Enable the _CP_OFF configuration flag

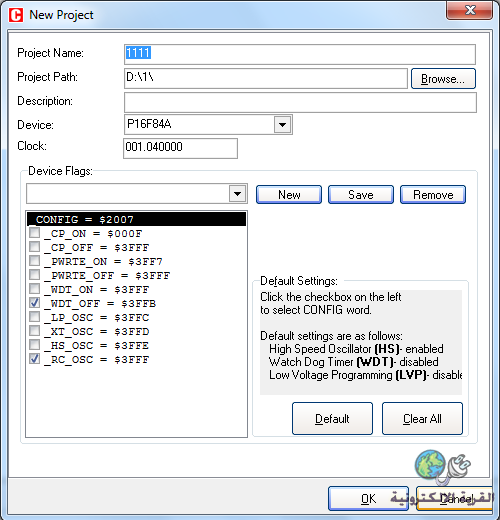(x=34, y=247)
